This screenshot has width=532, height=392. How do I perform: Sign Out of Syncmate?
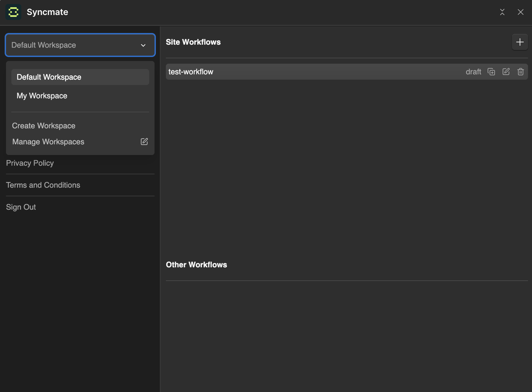[x=21, y=207]
